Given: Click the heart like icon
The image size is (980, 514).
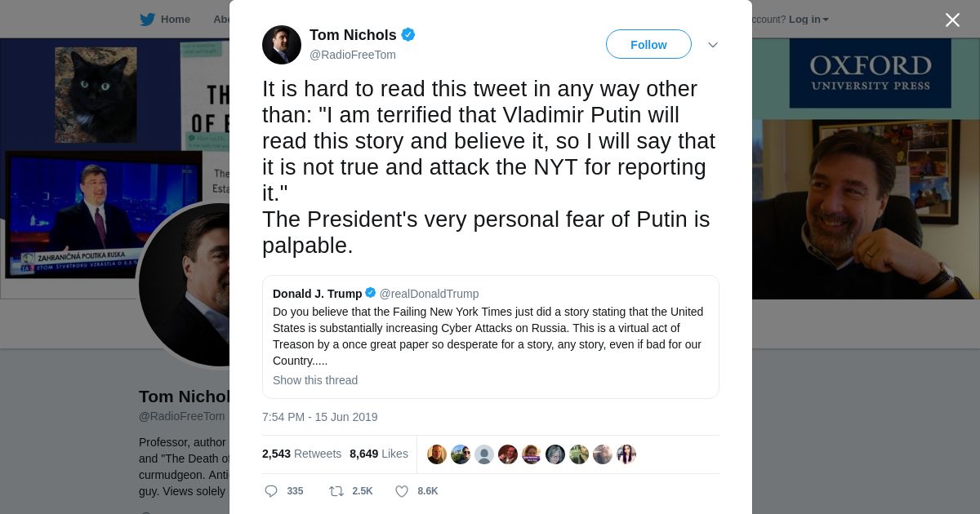Looking at the screenshot, I should point(402,491).
